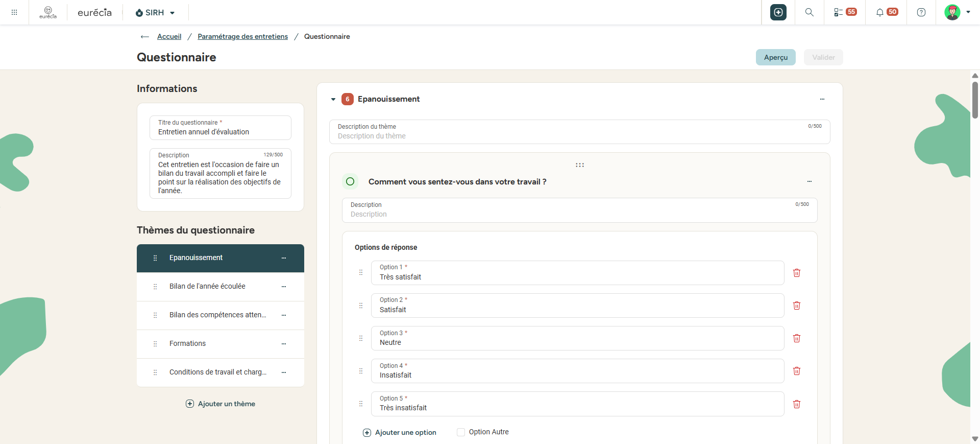This screenshot has height=444, width=980.
Task: Follow the Accueil breadcrumb link
Action: 169,37
